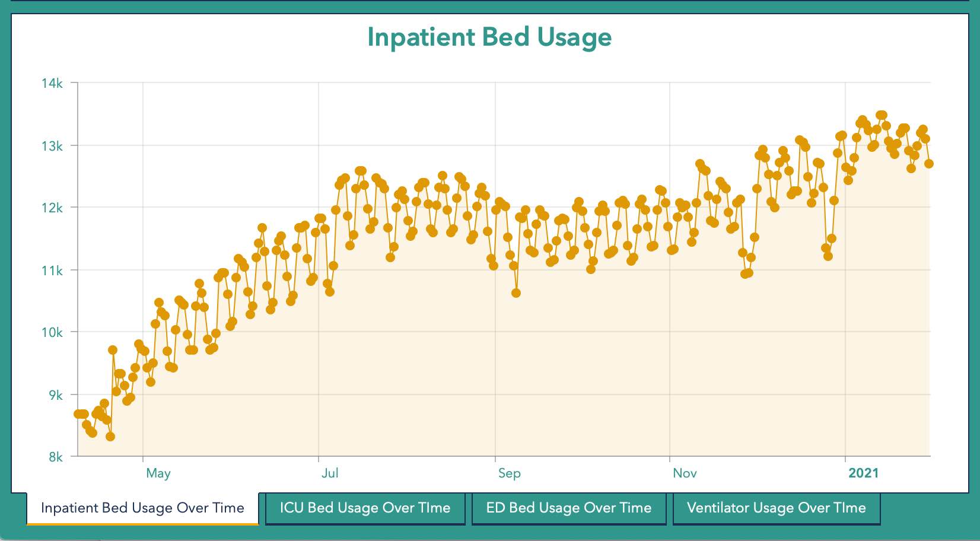This screenshot has height=541, width=980.
Task: Click the lowest September dip data point
Action: pyautogui.click(x=516, y=293)
